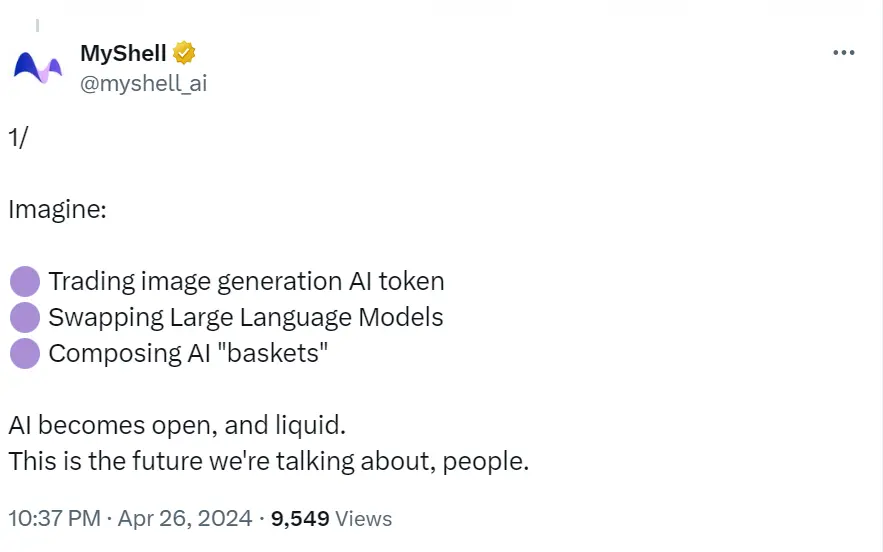Open the three-dot more options menu
The image size is (883, 552).
tap(843, 53)
